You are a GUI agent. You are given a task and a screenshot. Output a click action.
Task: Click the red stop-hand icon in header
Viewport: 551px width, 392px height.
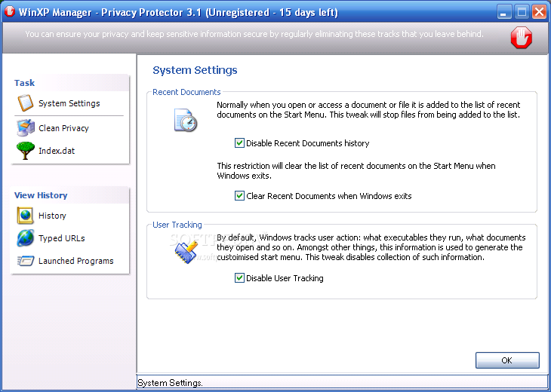coord(521,37)
